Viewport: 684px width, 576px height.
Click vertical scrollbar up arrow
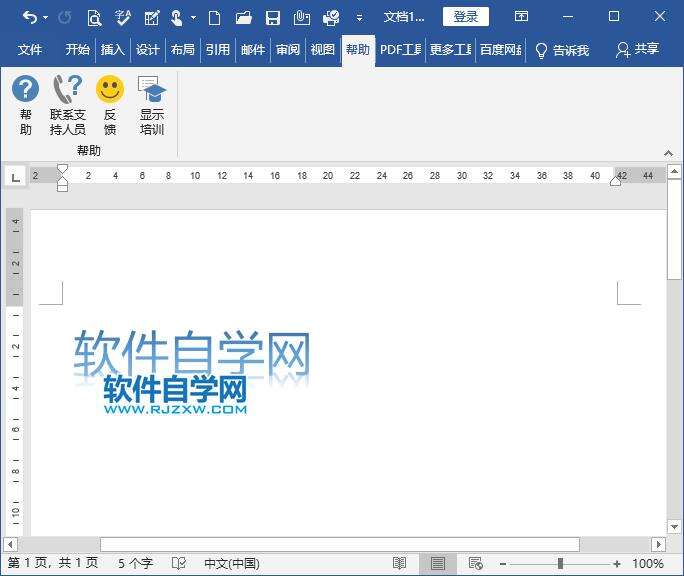[x=674, y=171]
